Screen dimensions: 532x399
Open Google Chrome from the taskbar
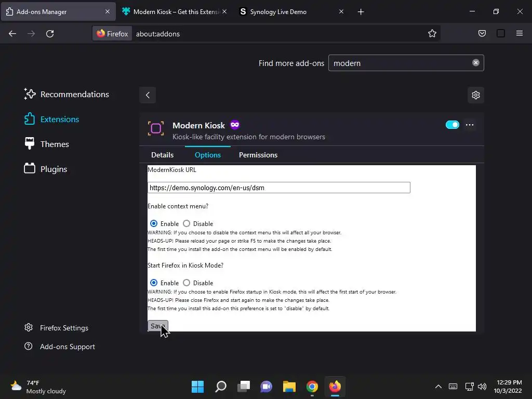[x=312, y=387]
